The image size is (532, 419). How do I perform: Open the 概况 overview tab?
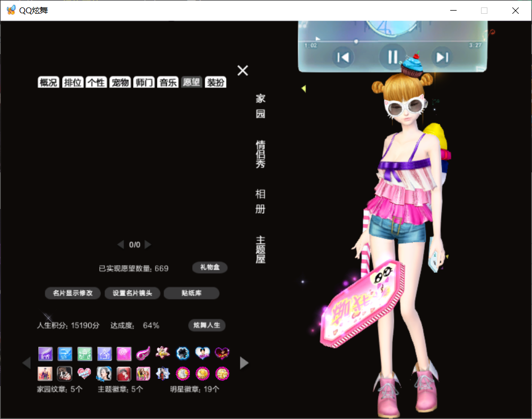coord(48,82)
